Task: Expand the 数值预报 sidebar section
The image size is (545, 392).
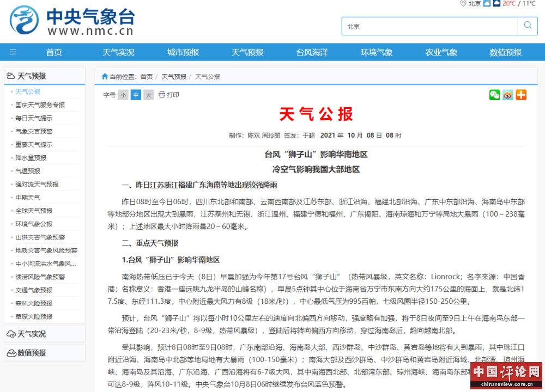Action: pos(32,353)
